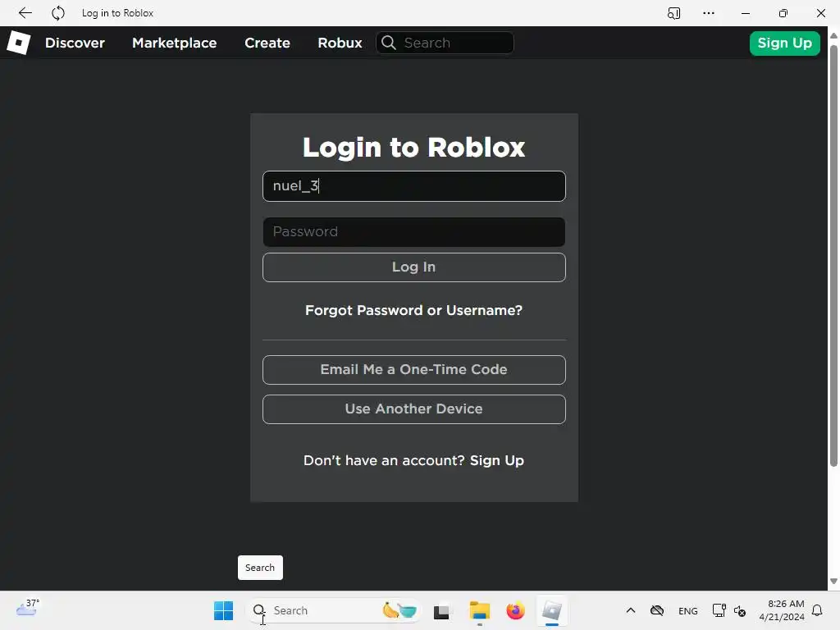
Task: Click the muted volume tray icon
Action: point(740,610)
